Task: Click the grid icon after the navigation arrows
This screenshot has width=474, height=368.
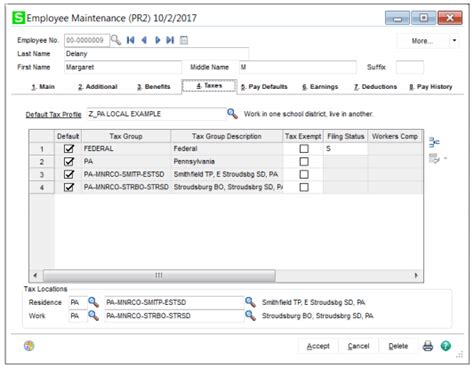Action: (184, 40)
